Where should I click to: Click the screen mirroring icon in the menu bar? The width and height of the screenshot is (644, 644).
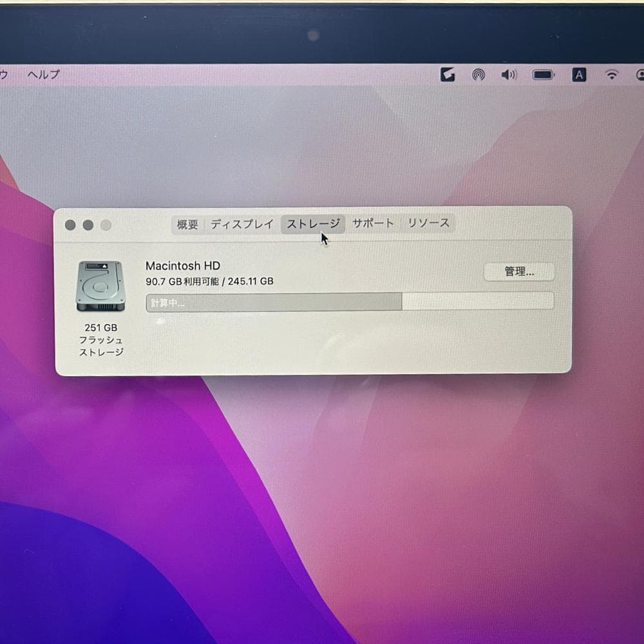[x=448, y=74]
